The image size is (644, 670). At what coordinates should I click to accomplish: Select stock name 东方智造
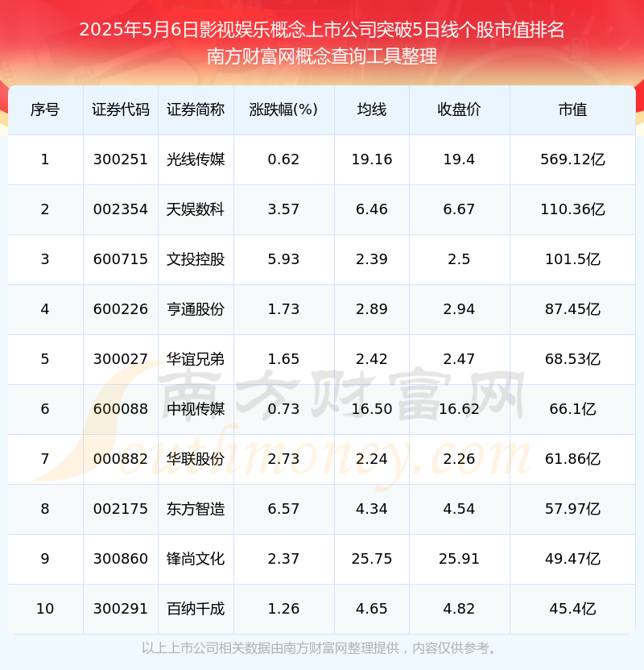click(196, 509)
